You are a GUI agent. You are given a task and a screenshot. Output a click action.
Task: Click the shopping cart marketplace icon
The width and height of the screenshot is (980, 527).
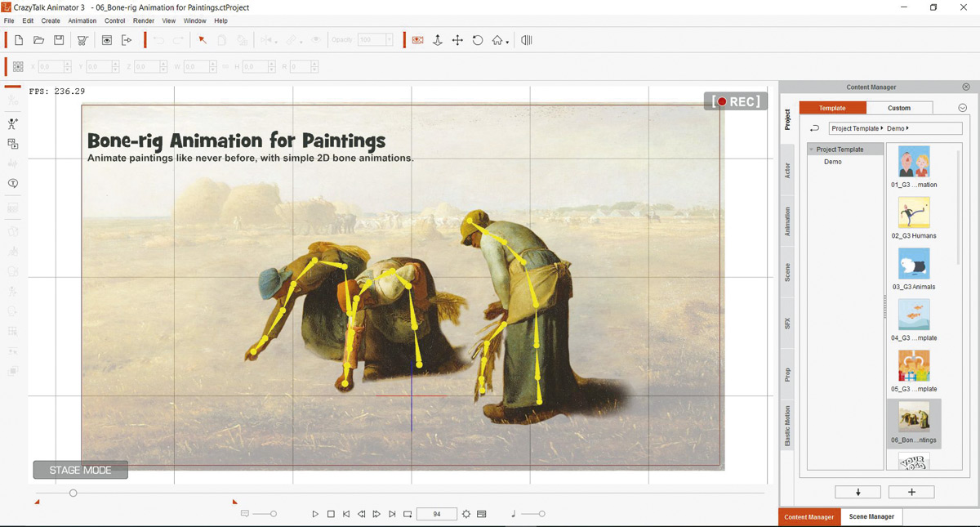82,40
